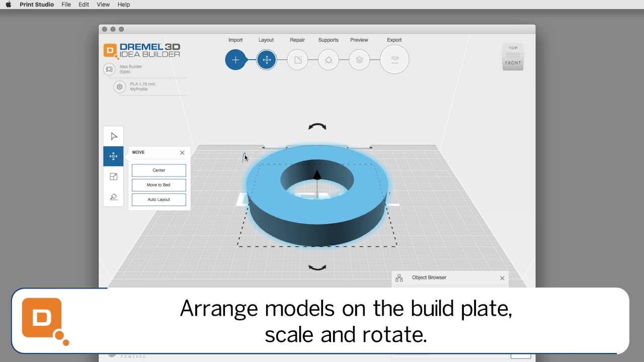Open the Edit menu
The image size is (644, 362).
point(84,5)
